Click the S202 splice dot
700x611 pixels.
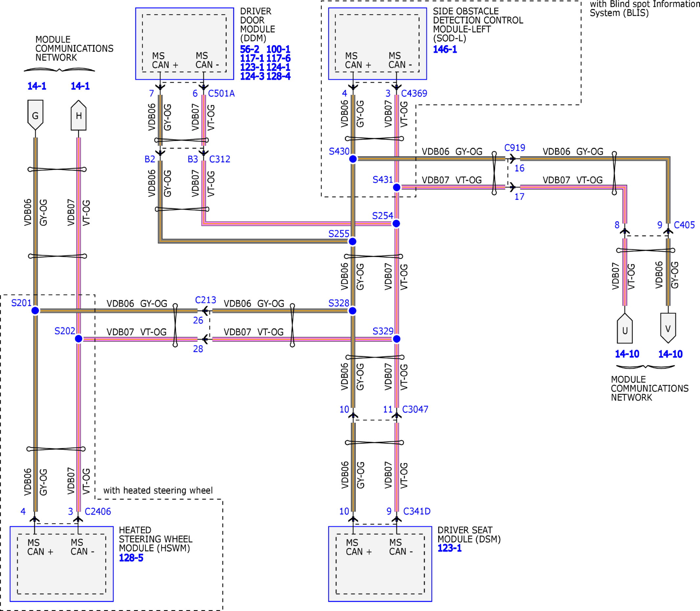click(79, 339)
